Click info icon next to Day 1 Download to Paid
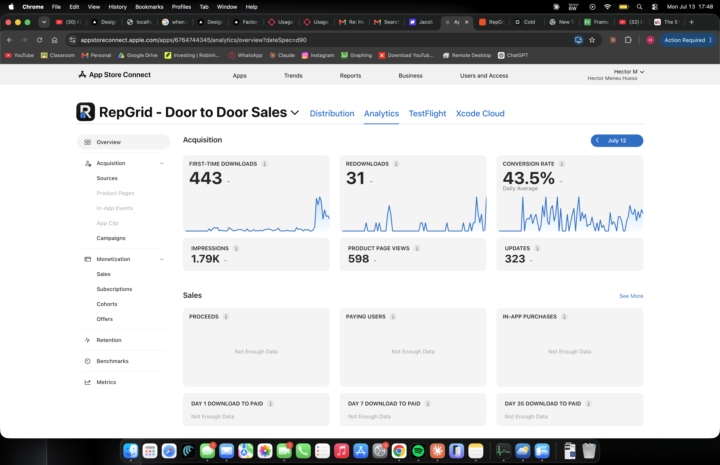 pos(270,403)
